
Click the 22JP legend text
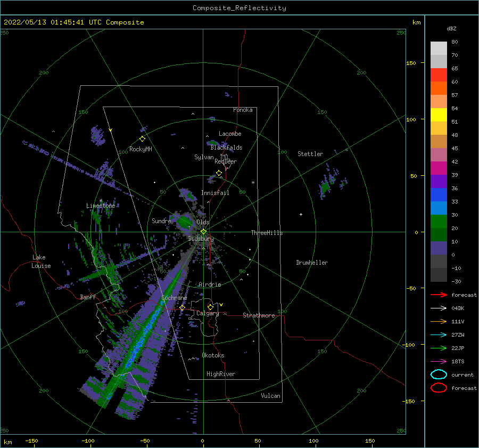tap(458, 348)
